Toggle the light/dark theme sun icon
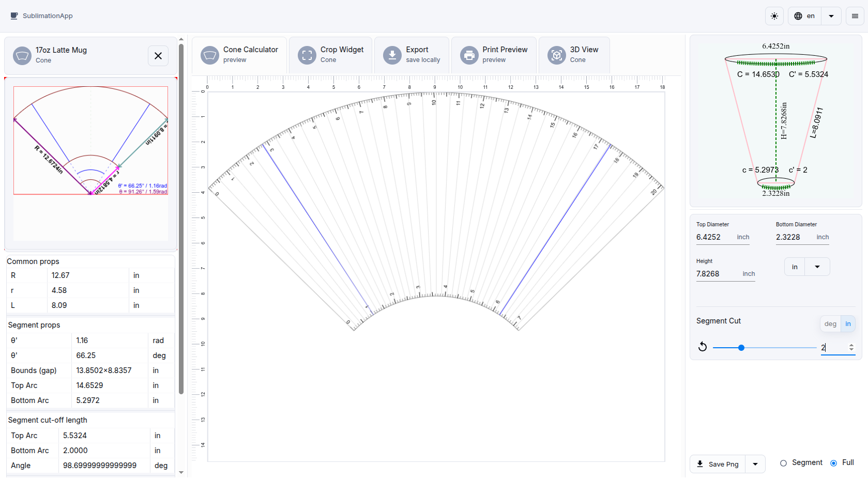Screen dimensions: 868x480 774,16
